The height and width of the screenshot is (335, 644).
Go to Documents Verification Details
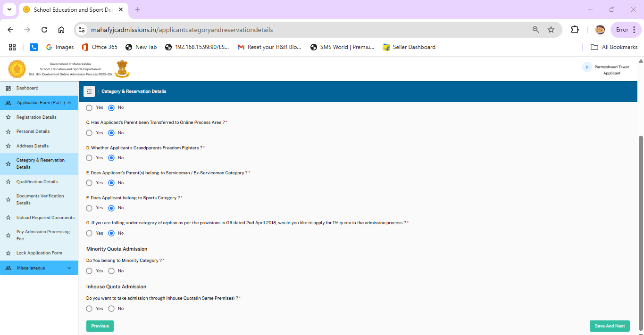(40, 199)
